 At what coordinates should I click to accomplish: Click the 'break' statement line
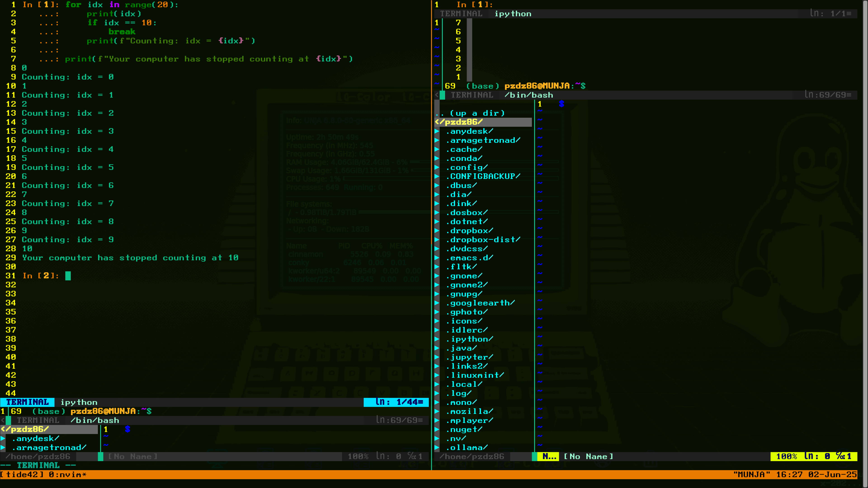point(122,32)
